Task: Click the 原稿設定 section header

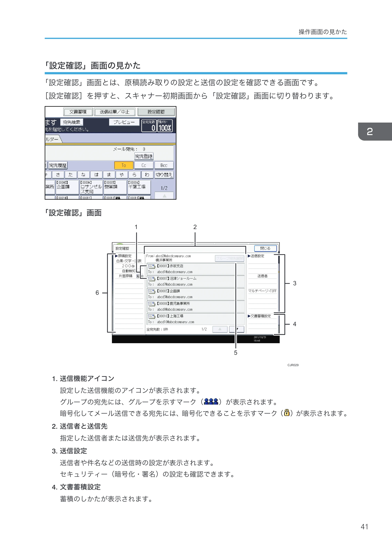Action: (x=123, y=256)
